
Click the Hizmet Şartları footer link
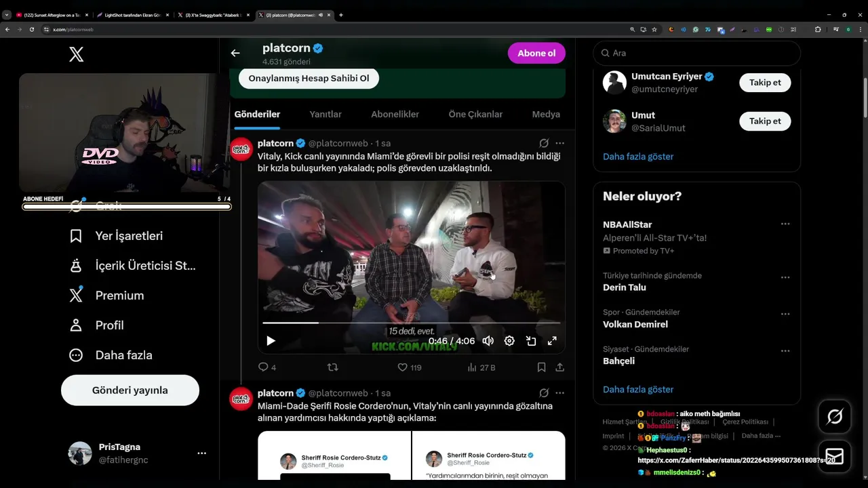[625, 422]
